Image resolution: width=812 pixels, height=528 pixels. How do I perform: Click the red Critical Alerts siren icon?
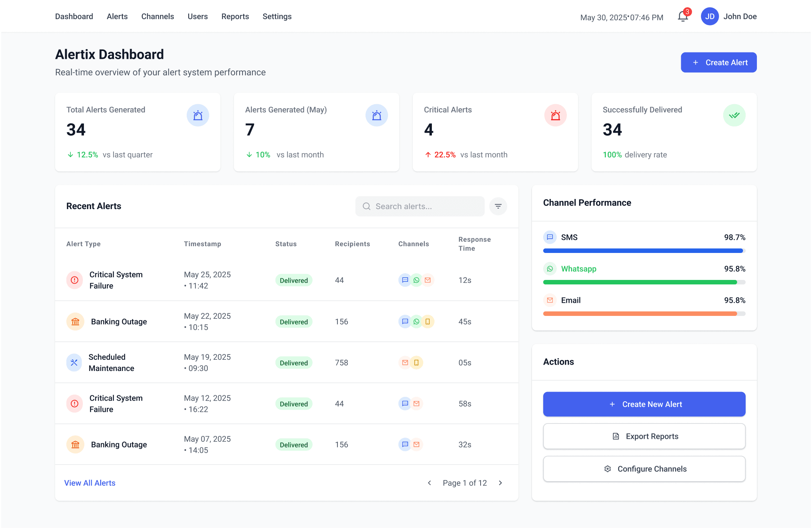tap(556, 115)
